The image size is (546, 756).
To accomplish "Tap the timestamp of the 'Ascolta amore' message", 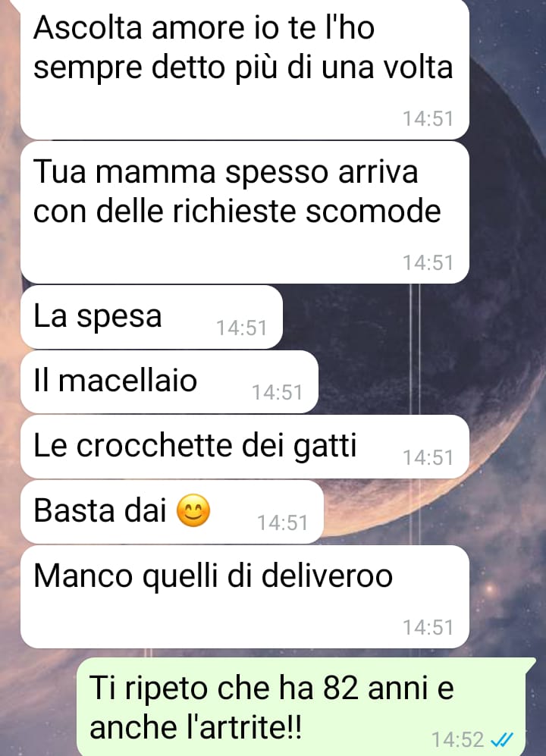I will pos(428,118).
